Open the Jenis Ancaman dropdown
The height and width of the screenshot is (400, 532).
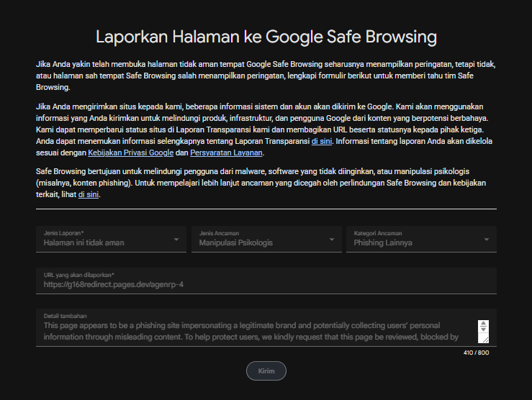click(x=266, y=240)
